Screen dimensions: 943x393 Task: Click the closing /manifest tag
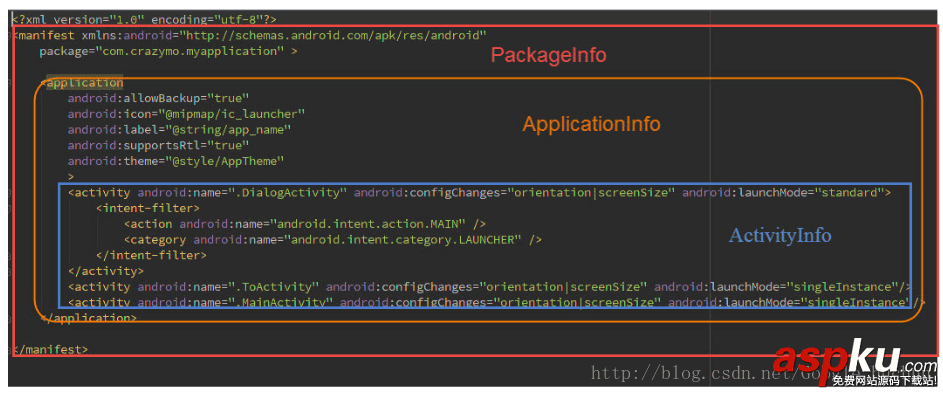(51, 349)
